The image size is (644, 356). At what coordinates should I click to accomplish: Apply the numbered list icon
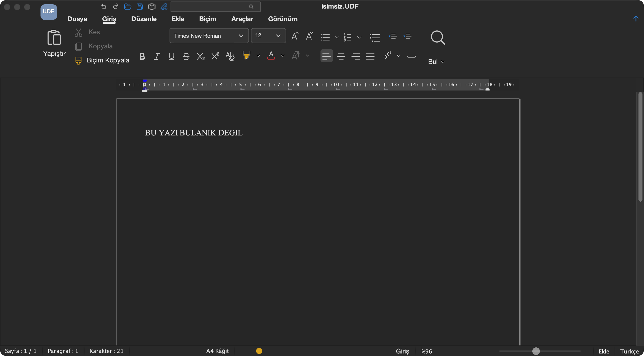(x=347, y=37)
